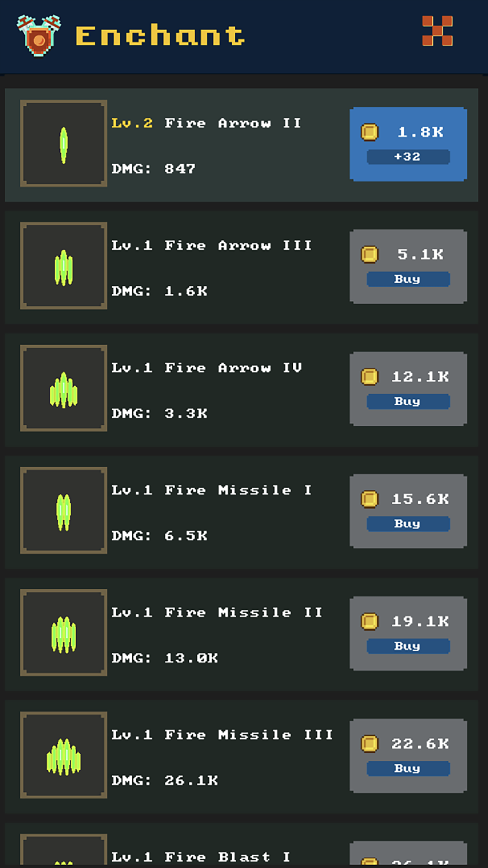Select the Fire Arrow II spell icon
This screenshot has height=868, width=488.
pyautogui.click(x=63, y=144)
